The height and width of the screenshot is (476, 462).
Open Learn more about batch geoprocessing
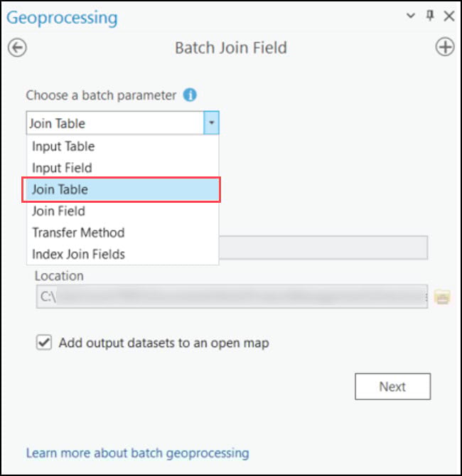(137, 453)
